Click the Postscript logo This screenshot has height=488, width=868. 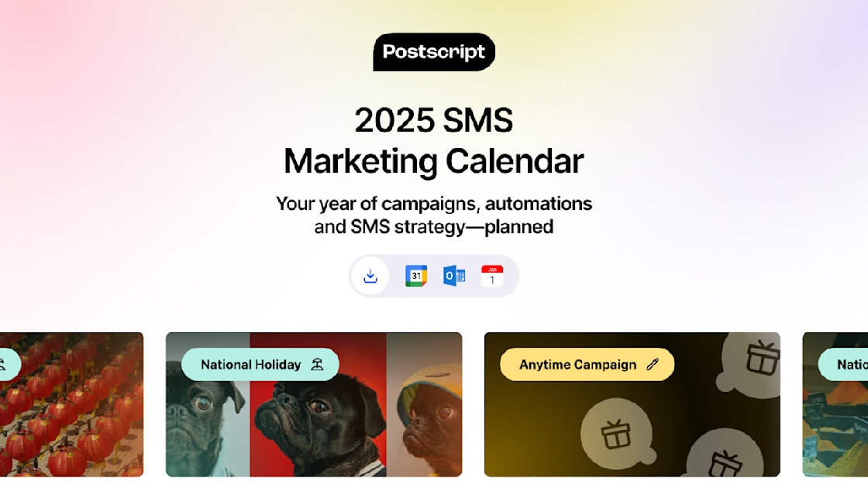tap(434, 52)
